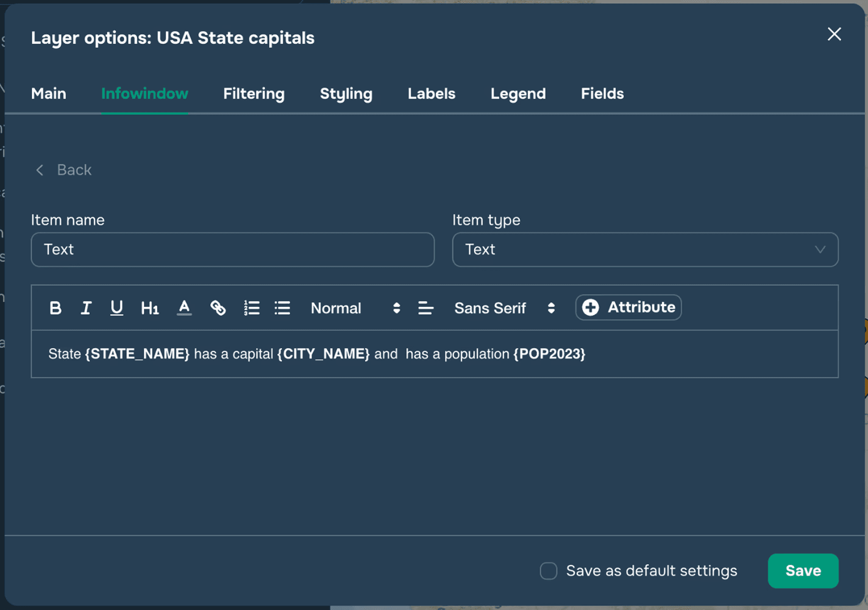Open the Sans Serif font dropdown
This screenshot has height=610, width=868.
[x=504, y=308]
